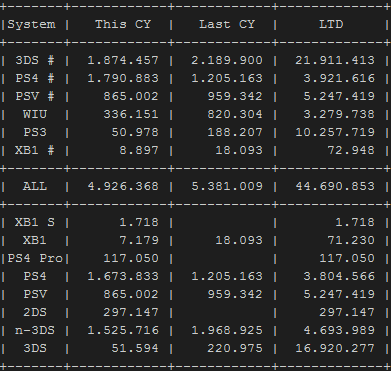Select the XB1 S row label

35,222
